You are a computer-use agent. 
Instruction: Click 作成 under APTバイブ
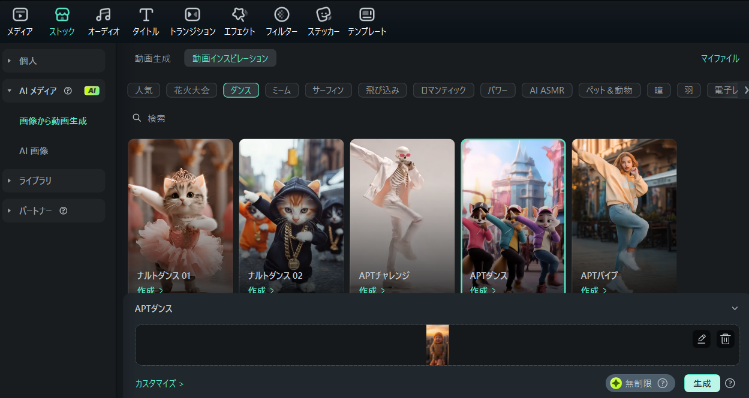coord(593,290)
